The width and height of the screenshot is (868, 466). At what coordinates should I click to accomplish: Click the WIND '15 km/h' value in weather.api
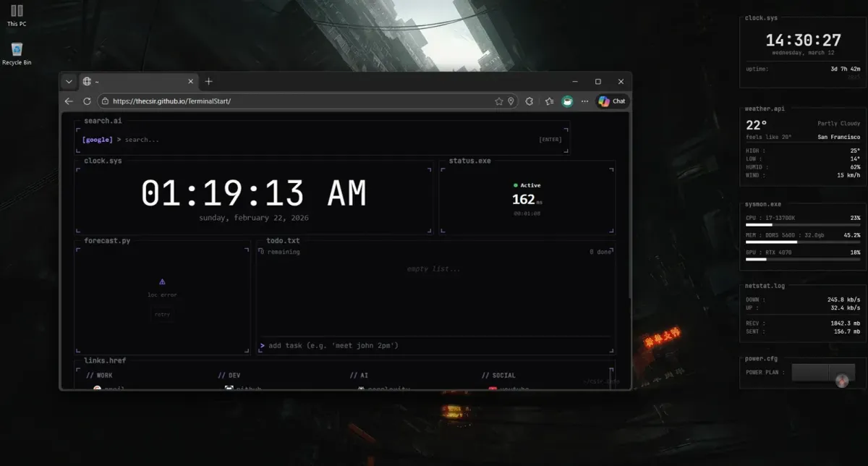848,175
